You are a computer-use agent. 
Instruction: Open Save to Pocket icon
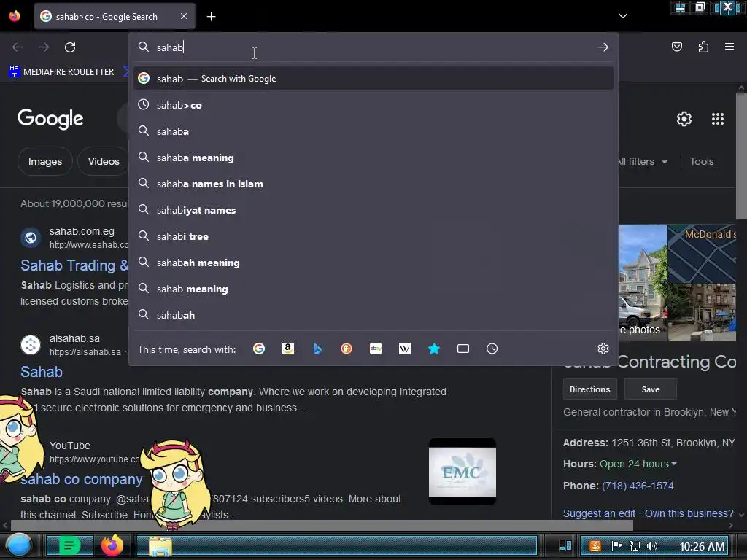677,47
